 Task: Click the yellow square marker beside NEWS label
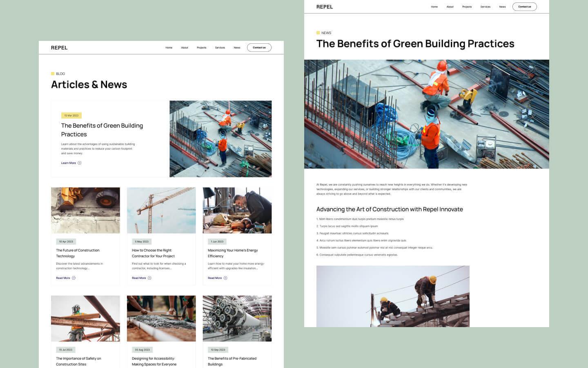318,33
